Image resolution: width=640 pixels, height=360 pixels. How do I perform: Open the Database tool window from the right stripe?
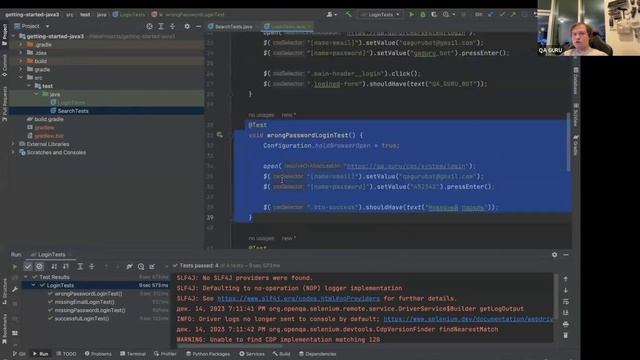[x=576, y=81]
